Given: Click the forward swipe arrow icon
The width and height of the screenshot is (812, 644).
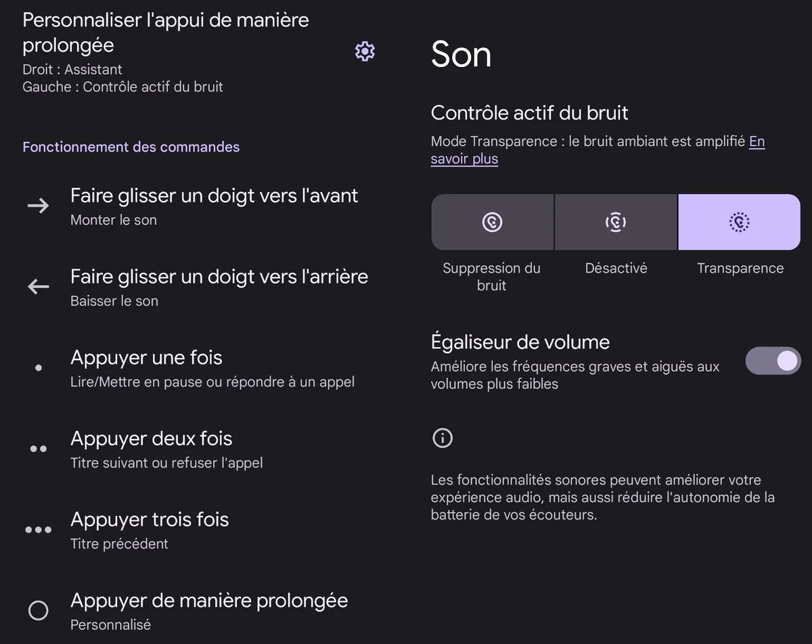Looking at the screenshot, I should click(38, 206).
